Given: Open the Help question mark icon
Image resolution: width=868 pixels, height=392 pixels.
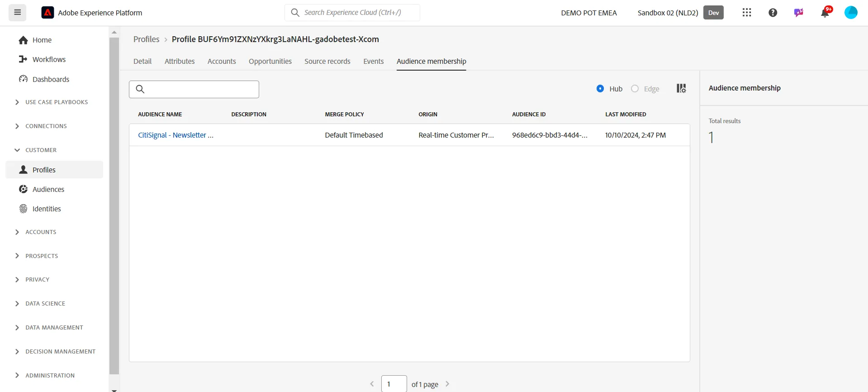Looking at the screenshot, I should (773, 13).
